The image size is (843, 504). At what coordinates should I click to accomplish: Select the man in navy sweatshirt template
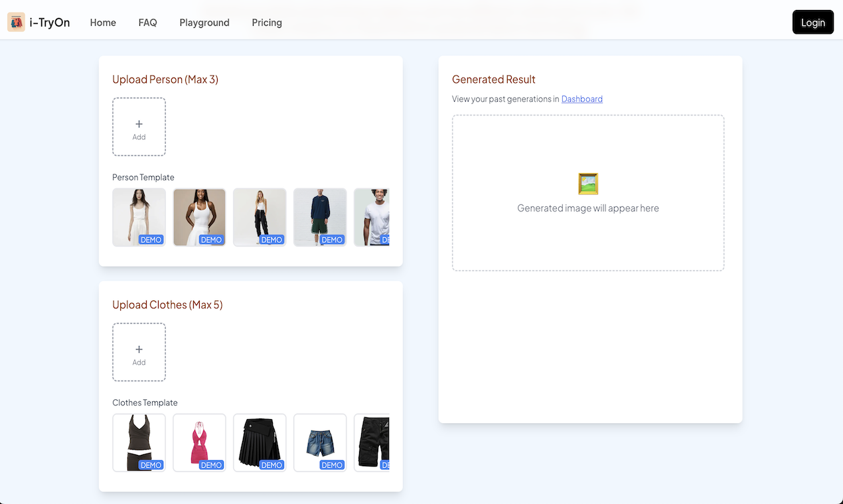320,217
